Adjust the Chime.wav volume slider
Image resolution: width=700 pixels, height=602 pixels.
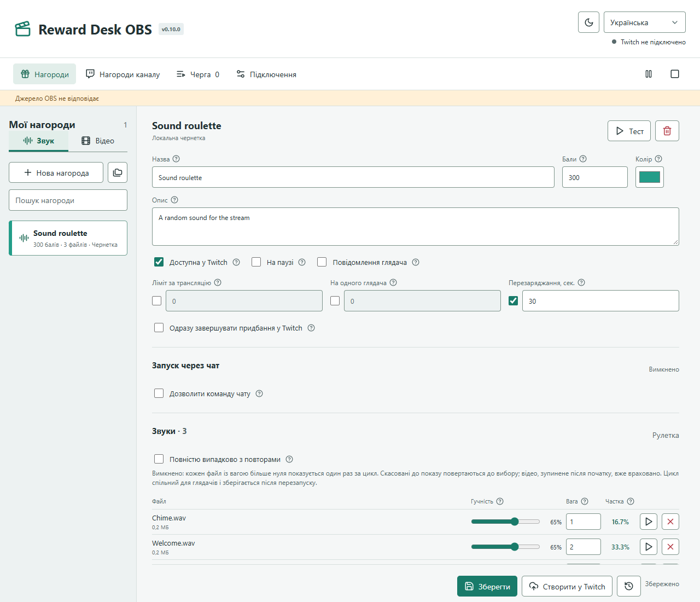point(505,522)
